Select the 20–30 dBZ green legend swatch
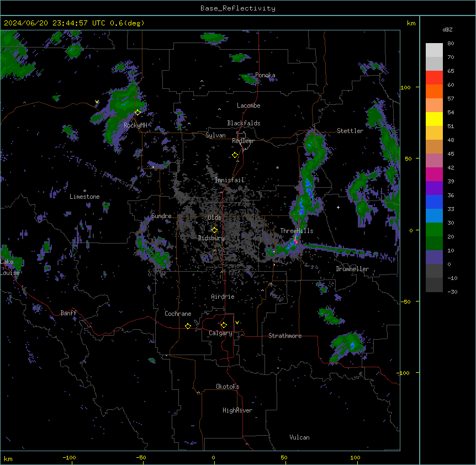 434,230
